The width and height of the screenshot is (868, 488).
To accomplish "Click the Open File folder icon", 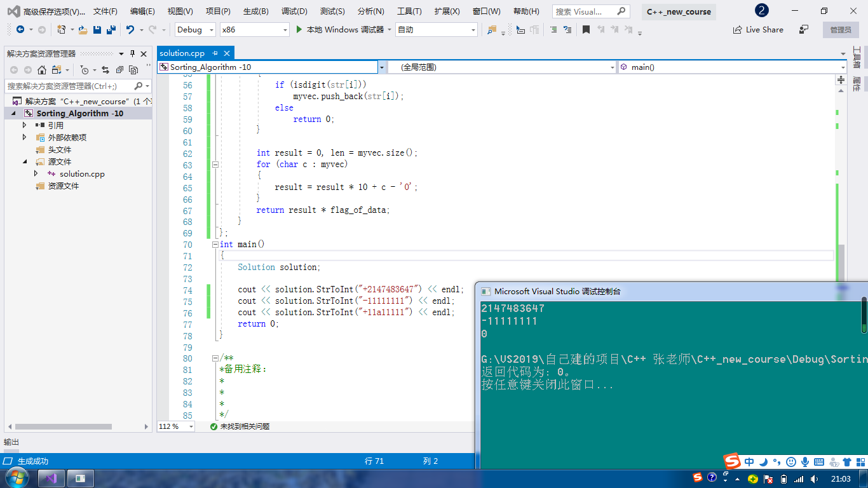I will click(x=83, y=29).
